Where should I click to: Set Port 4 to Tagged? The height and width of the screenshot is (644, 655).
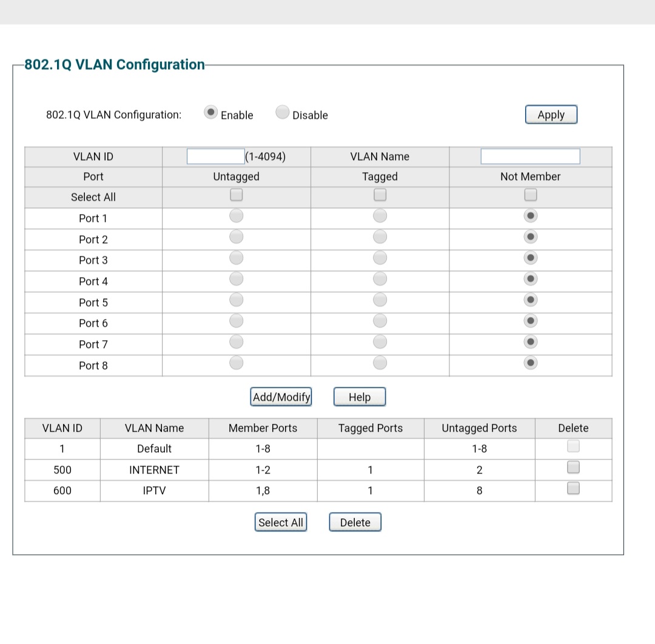(x=380, y=279)
